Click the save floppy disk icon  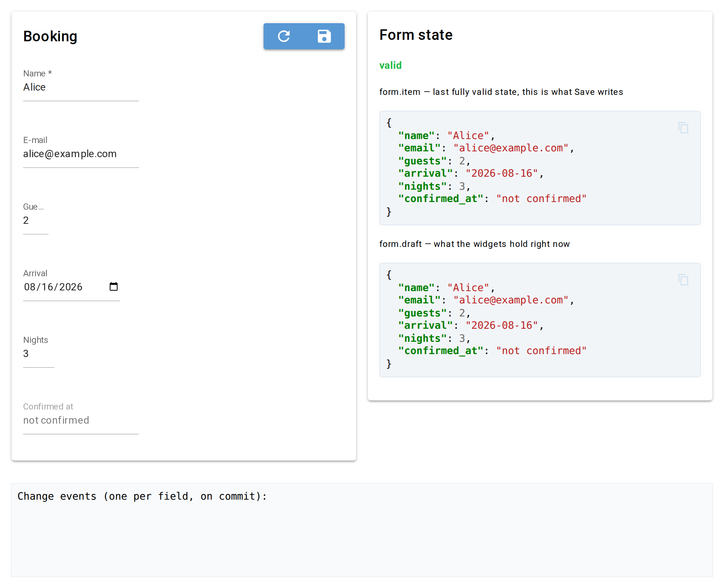pos(324,36)
